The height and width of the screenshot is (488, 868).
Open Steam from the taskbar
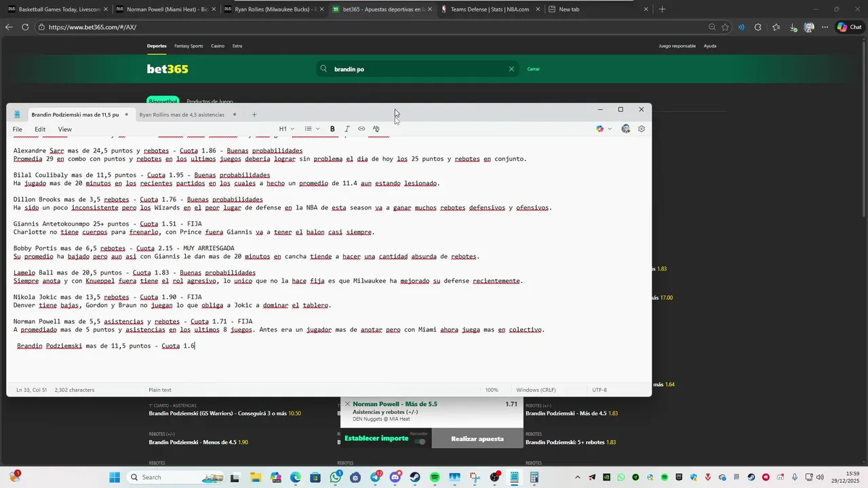click(x=415, y=477)
